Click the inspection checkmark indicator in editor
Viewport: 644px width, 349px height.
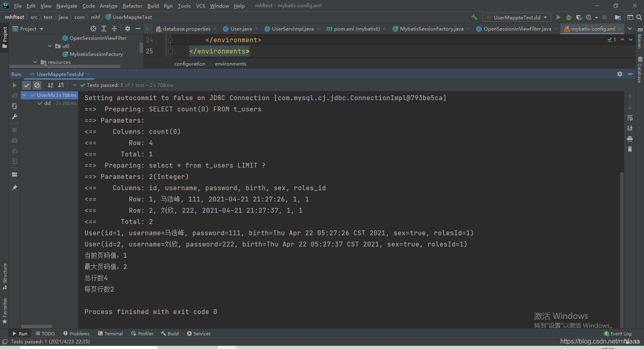point(612,39)
